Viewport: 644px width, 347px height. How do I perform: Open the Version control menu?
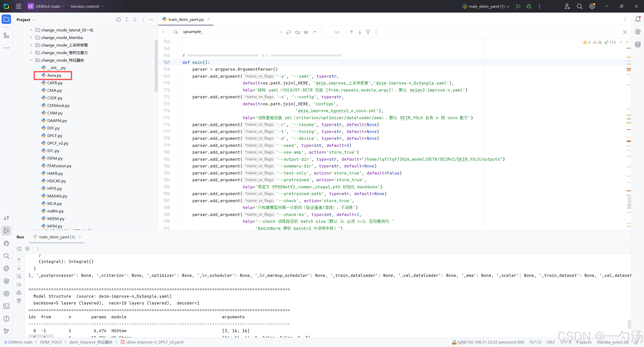click(x=87, y=6)
